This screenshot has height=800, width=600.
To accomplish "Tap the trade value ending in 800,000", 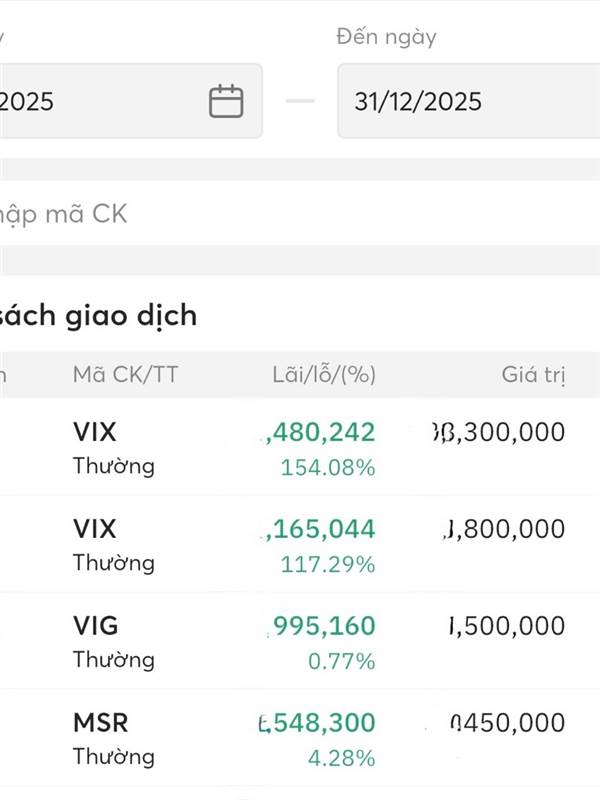I will point(505,528).
